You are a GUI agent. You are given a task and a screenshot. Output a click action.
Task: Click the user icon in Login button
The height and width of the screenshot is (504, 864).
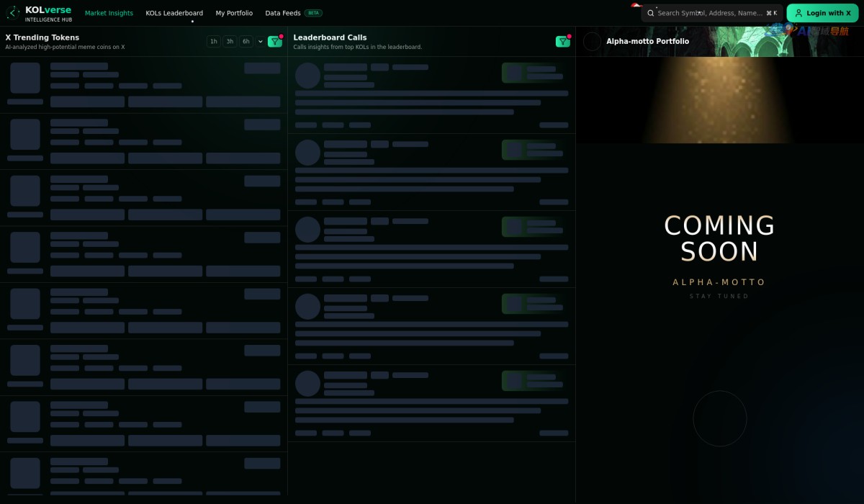[x=798, y=13]
